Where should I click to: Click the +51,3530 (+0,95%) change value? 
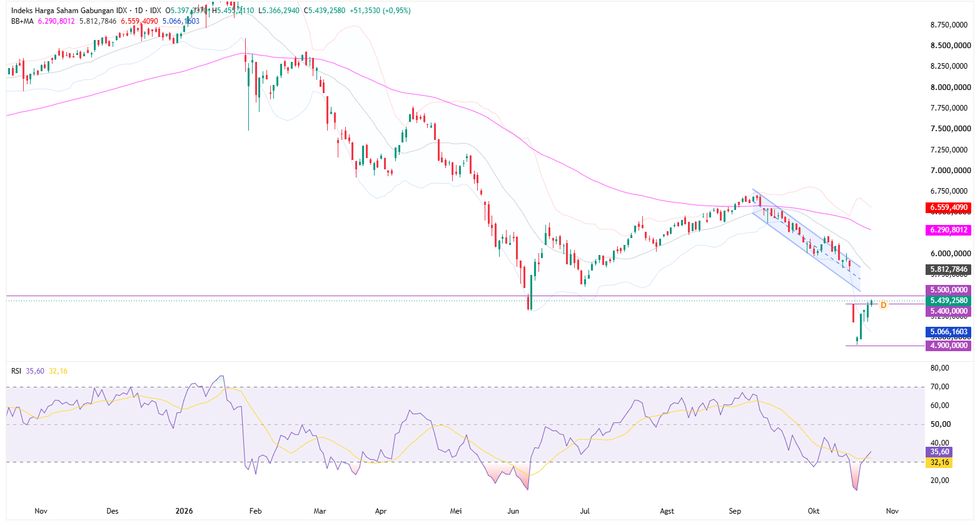click(x=380, y=11)
